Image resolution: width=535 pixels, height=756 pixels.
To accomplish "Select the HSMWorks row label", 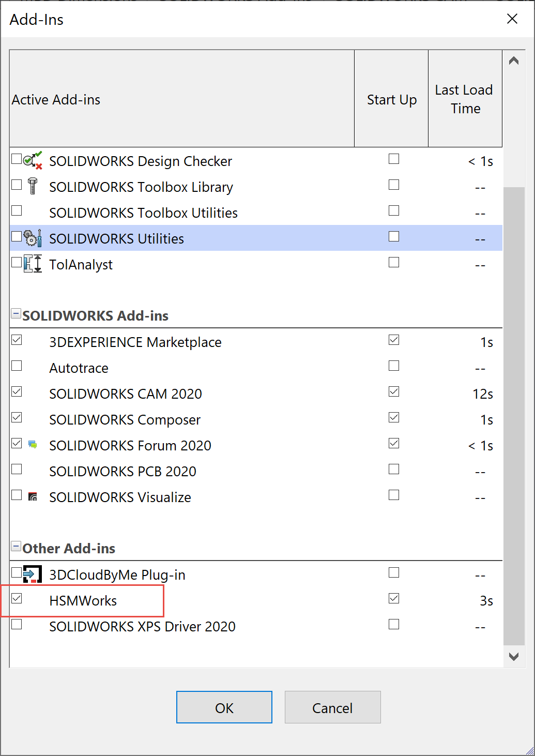I will pos(83,600).
